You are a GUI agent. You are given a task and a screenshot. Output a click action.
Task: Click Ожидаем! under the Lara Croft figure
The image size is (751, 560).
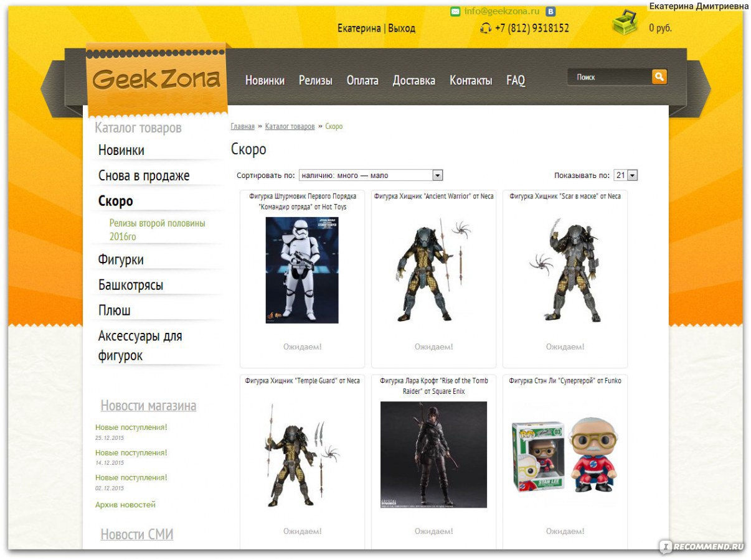(x=434, y=531)
